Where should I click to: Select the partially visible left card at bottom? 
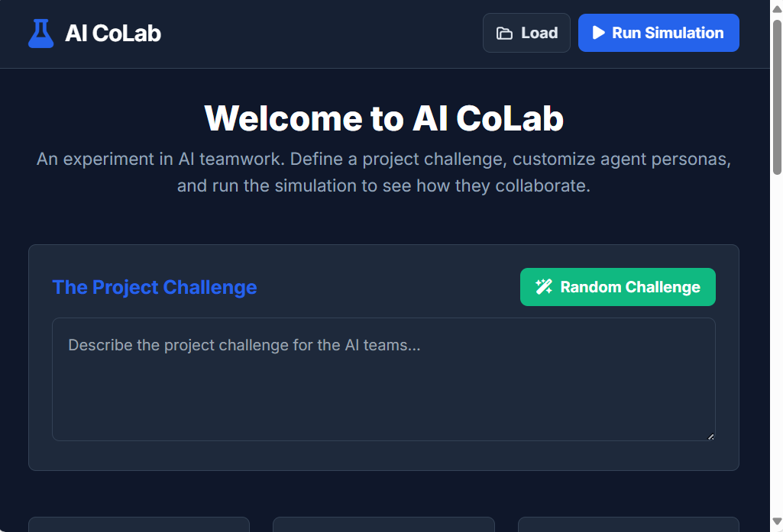(x=139, y=524)
